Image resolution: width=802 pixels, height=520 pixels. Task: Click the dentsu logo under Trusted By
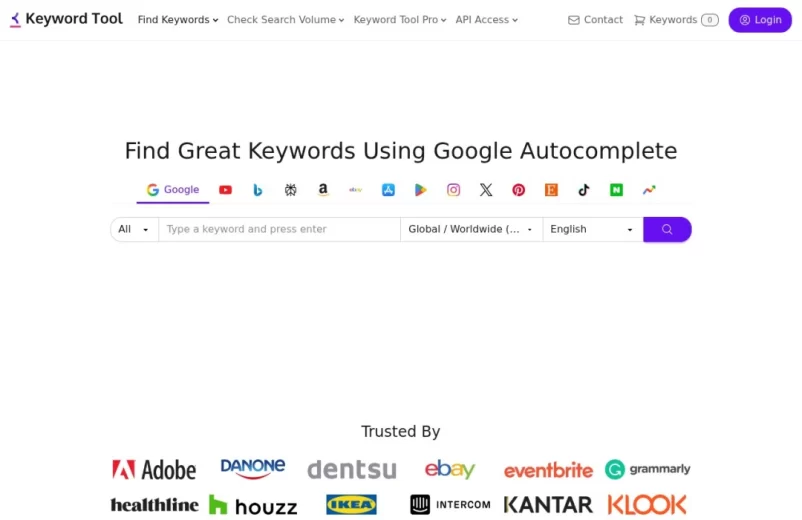tap(352, 469)
